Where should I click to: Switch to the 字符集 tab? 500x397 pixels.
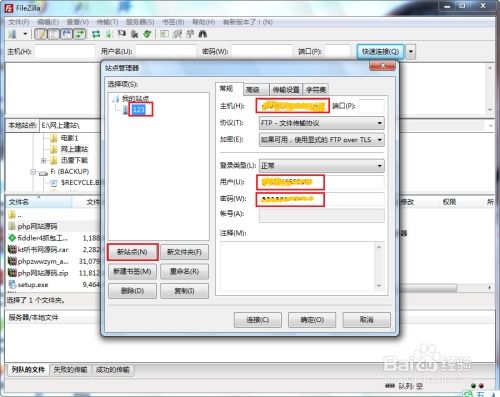tap(316, 89)
